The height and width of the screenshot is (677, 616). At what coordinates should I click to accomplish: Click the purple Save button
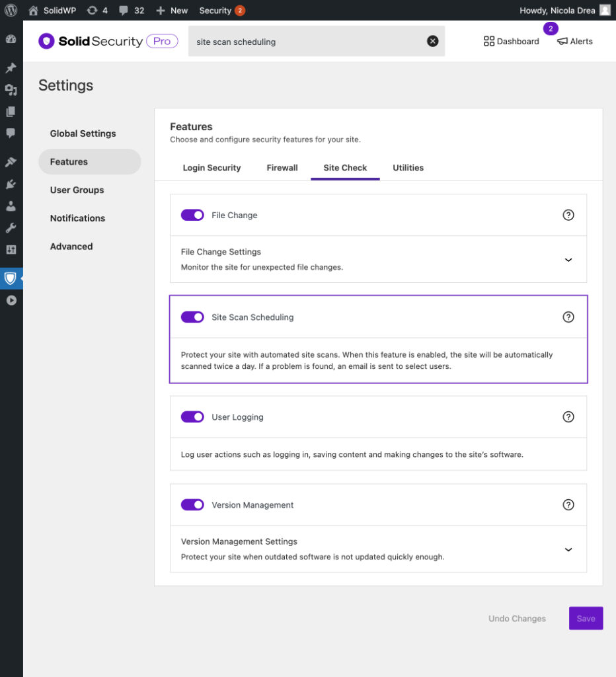pos(586,619)
